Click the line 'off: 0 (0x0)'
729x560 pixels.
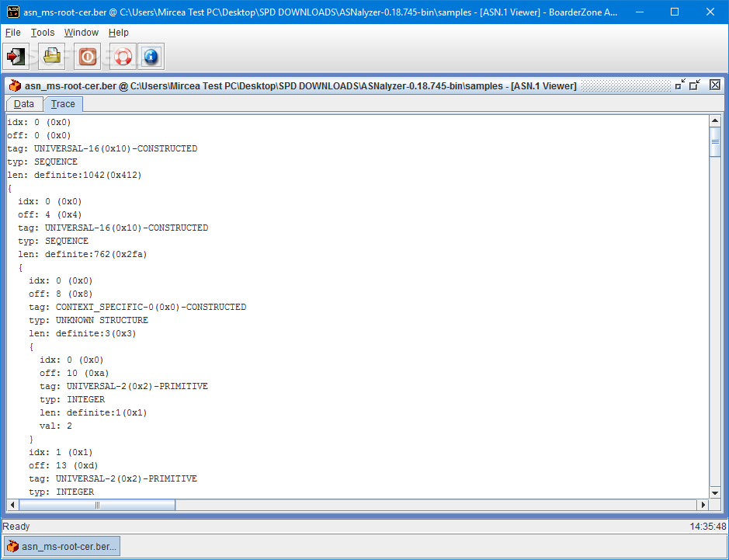point(39,135)
